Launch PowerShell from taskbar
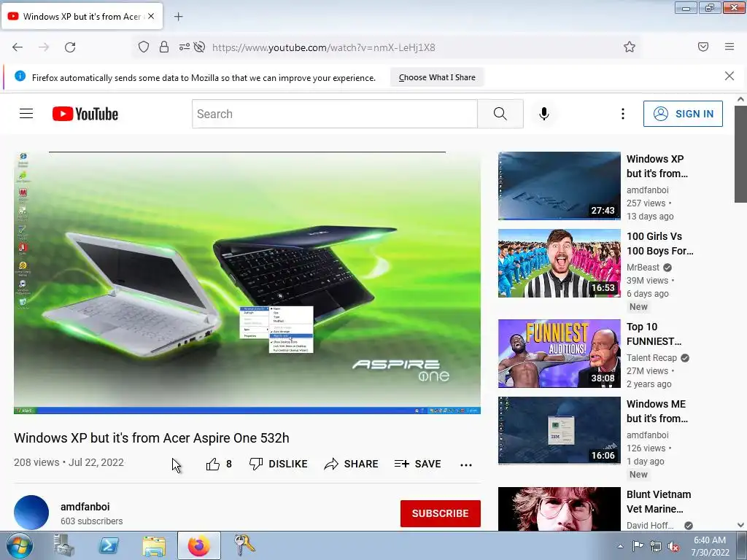The height and width of the screenshot is (560, 747). (x=109, y=545)
